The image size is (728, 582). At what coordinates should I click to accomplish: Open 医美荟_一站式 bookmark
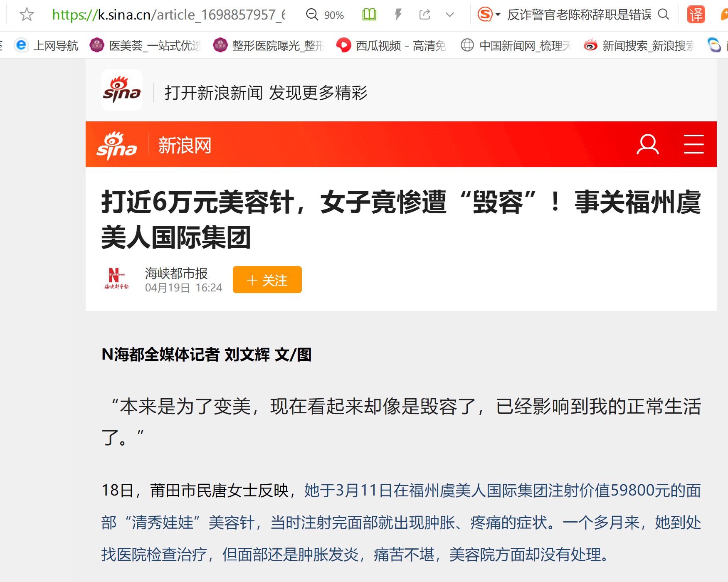[x=146, y=45]
